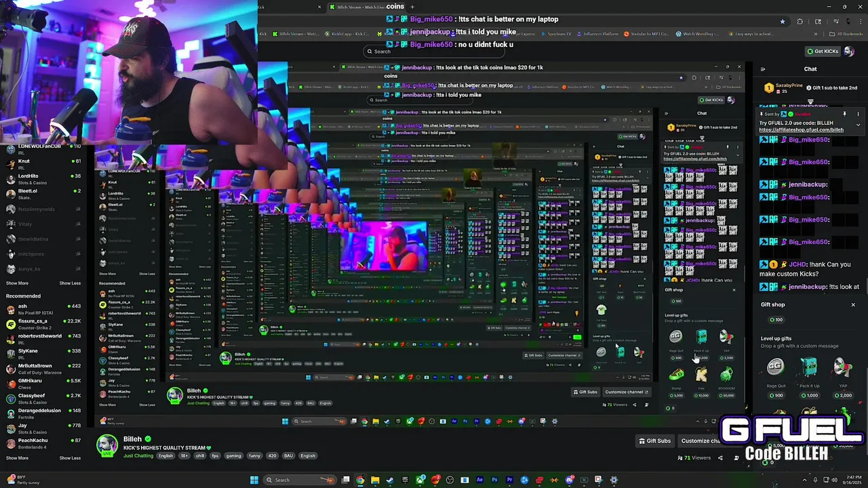Screen dimensions: 868x488
Task: Click the share icon beside viewer count
Action: (722, 458)
